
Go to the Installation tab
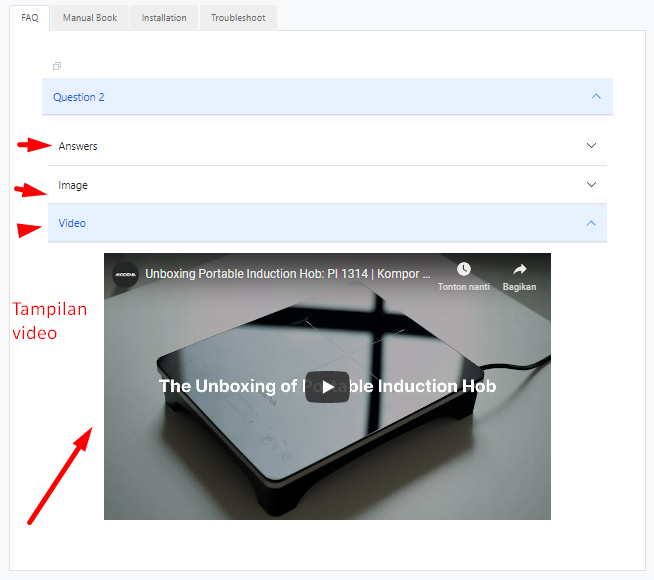tap(164, 18)
